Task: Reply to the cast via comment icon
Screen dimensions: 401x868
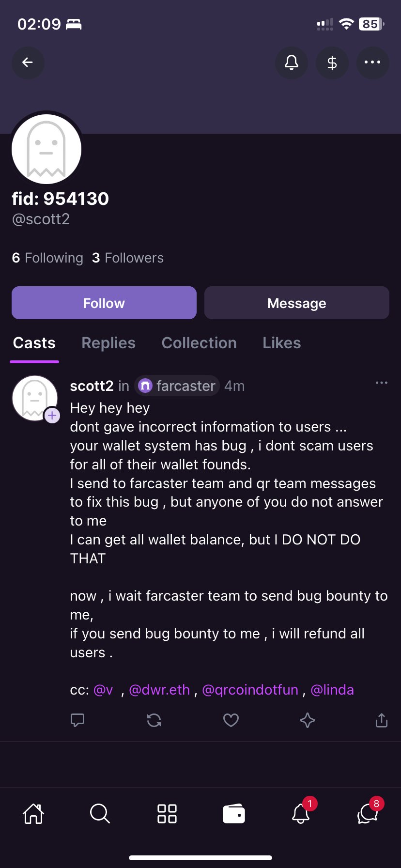Action: coord(77,720)
